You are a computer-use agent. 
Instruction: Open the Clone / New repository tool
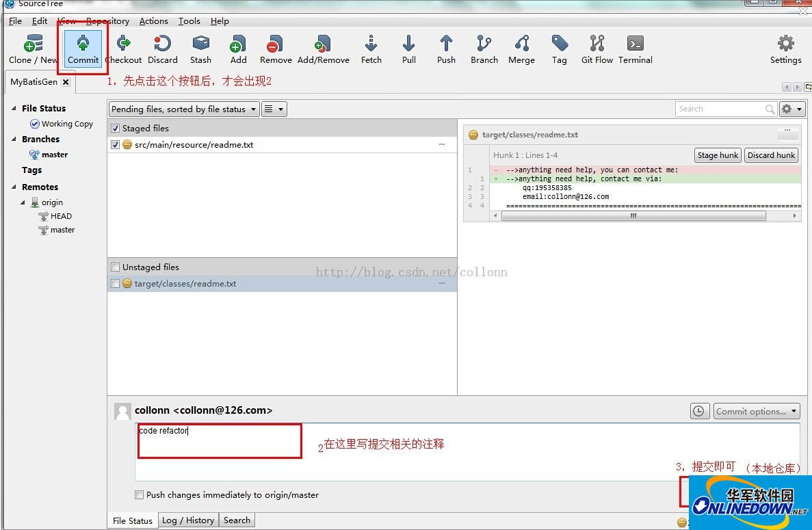(33, 49)
